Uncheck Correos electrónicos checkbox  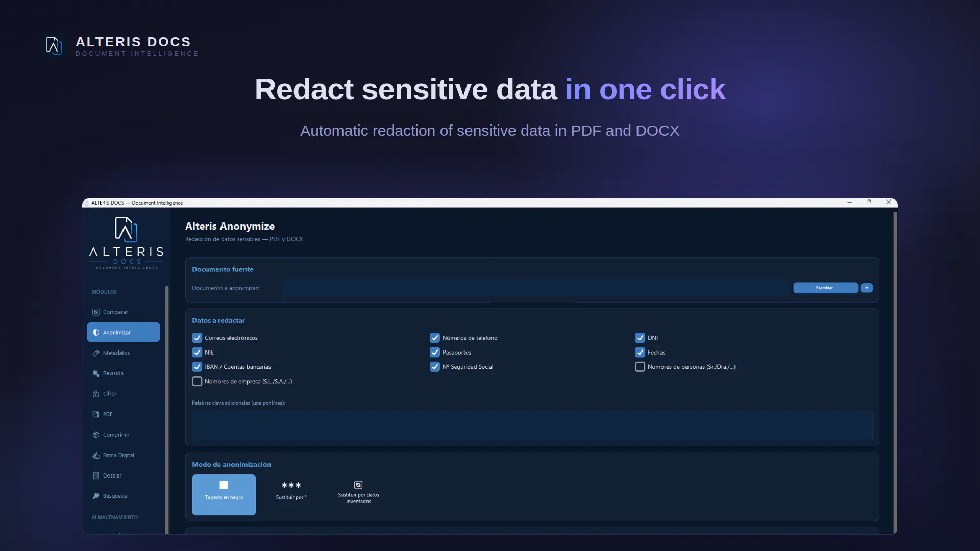click(197, 338)
